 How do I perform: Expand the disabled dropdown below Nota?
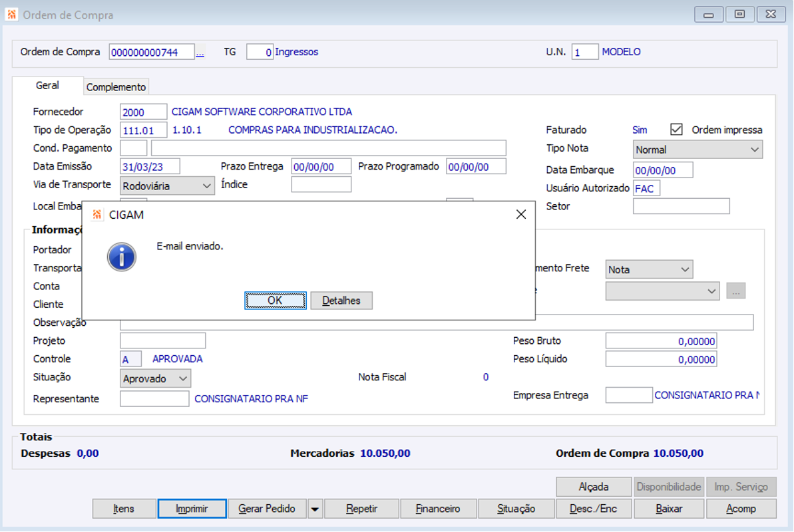click(662, 291)
